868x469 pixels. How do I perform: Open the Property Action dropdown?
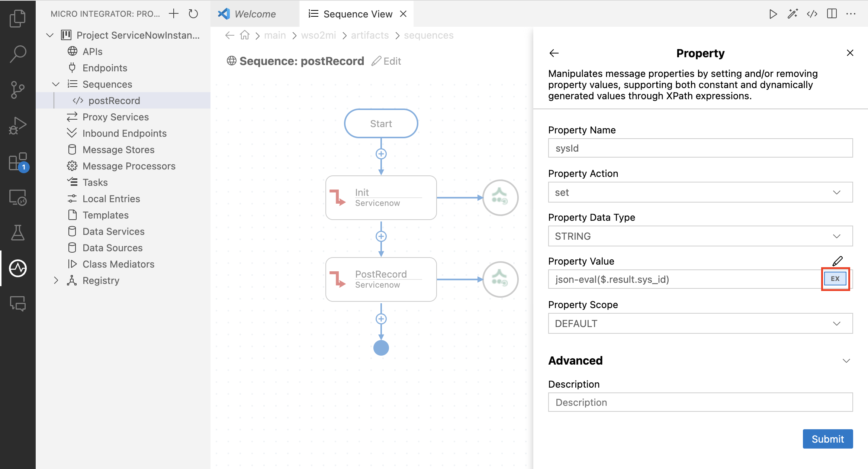click(x=700, y=193)
